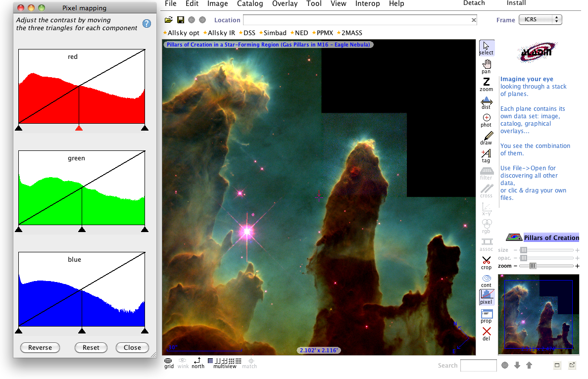The width and height of the screenshot is (588, 379).
Task: Select the pan hand tool
Action: click(487, 67)
